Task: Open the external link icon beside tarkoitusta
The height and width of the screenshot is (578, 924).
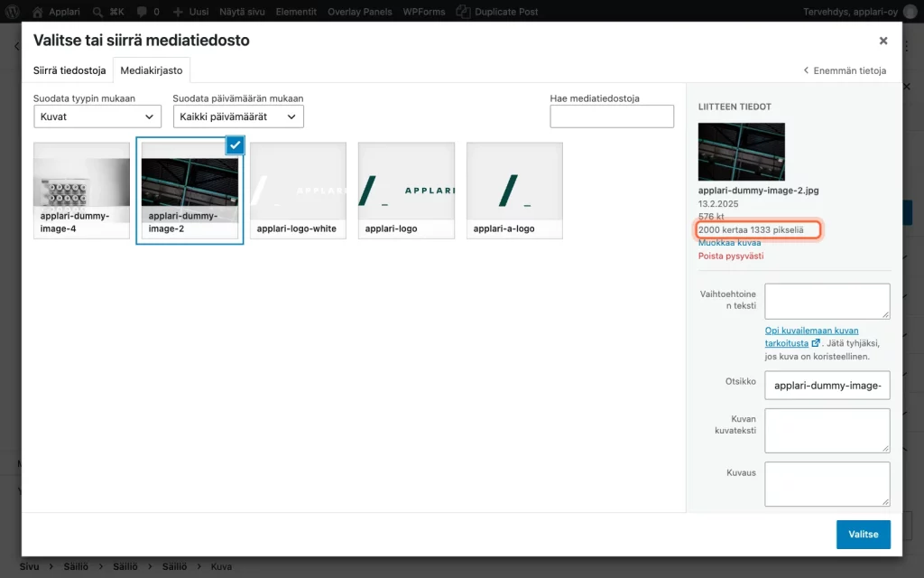Action: 816,342
